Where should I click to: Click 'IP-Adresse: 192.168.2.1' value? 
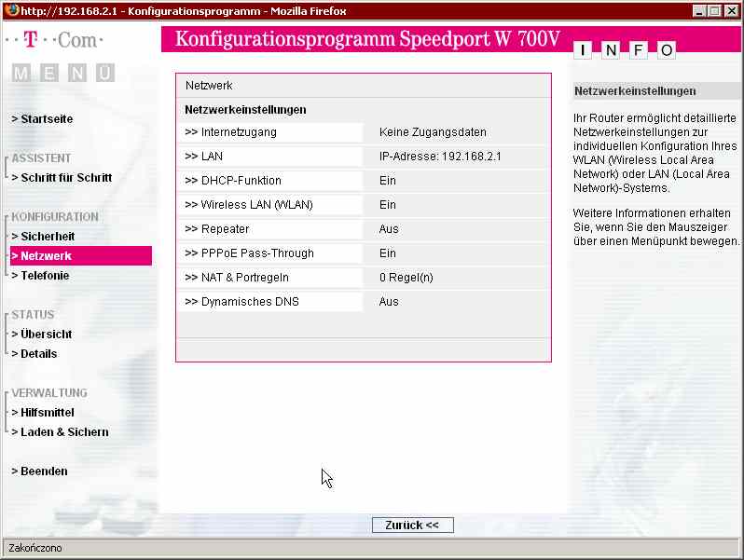click(x=440, y=157)
